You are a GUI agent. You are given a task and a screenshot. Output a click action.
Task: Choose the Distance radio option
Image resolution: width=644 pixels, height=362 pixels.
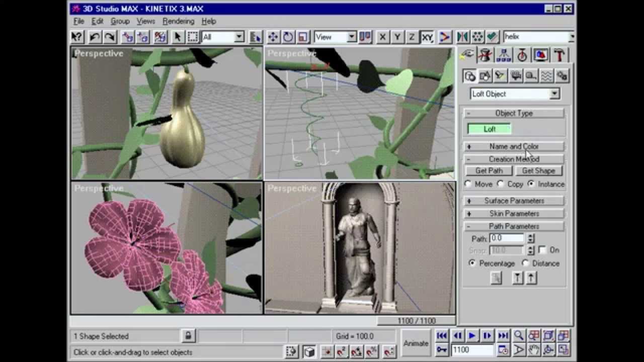tap(526, 263)
